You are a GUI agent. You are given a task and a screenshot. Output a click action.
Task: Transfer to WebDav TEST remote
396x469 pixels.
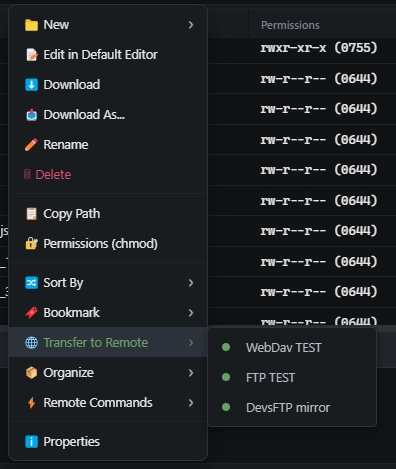292,348
